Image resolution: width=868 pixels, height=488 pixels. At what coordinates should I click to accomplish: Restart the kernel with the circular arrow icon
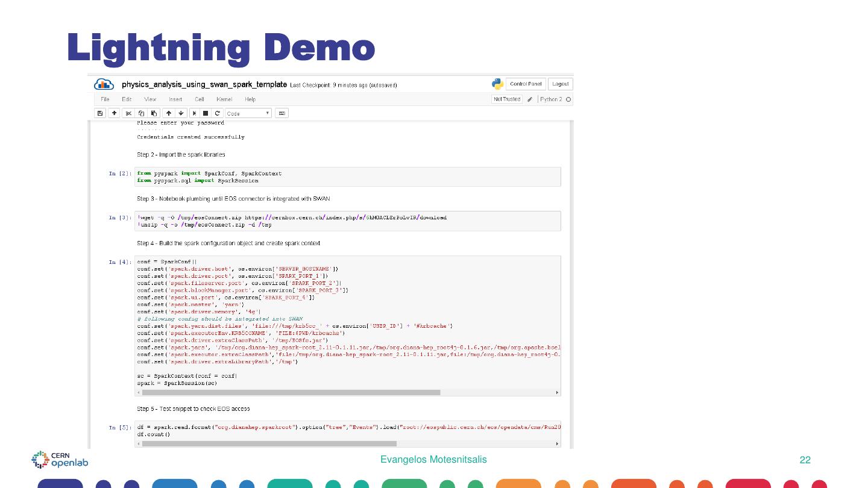(x=217, y=113)
